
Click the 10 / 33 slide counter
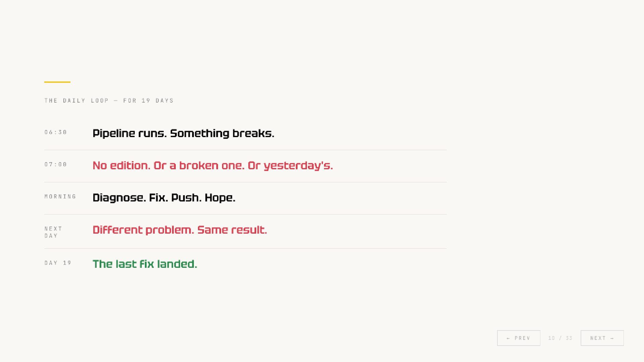point(560,338)
